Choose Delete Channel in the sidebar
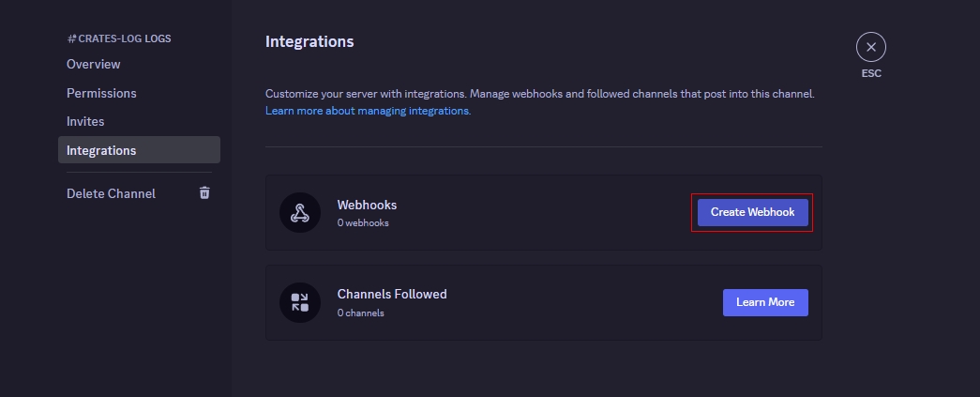 pos(111,193)
